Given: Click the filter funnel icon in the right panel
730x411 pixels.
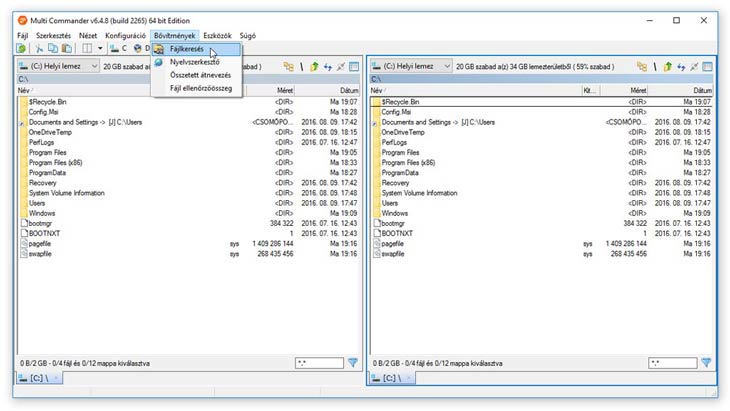Looking at the screenshot, I should 706,363.
